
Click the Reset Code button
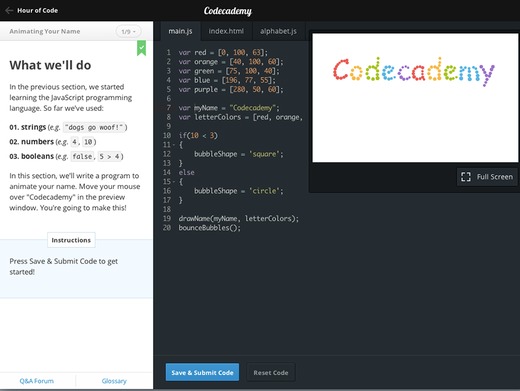click(x=271, y=372)
